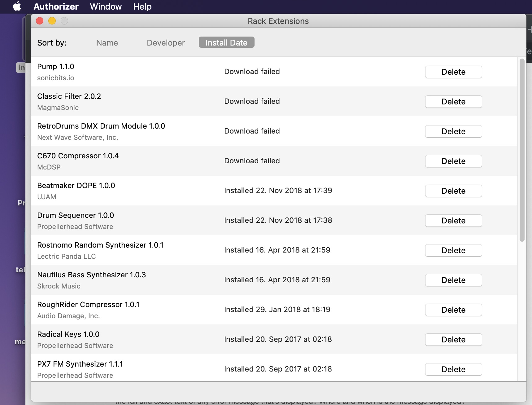Click Installed 22. Nov 2018 at 17:38 text
The image size is (532, 405).
click(278, 220)
